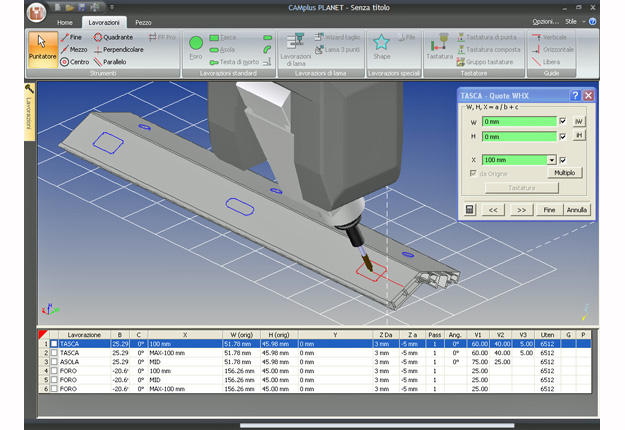Select the Mezzo midpoint snap tool
625x430 pixels.
point(74,49)
